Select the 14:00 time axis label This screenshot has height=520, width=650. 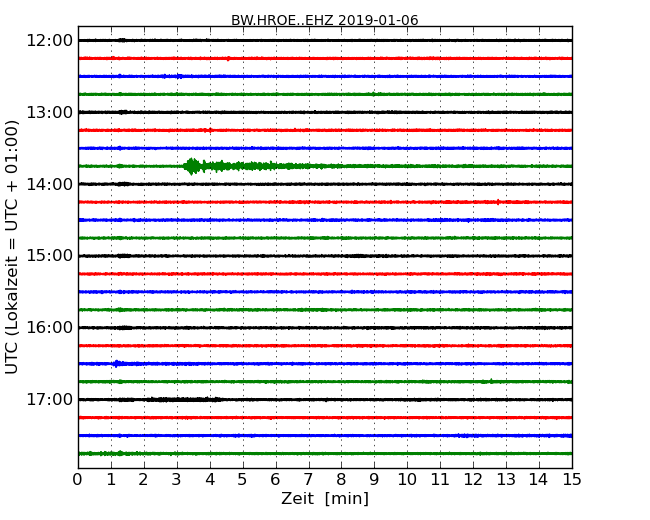click(x=49, y=184)
